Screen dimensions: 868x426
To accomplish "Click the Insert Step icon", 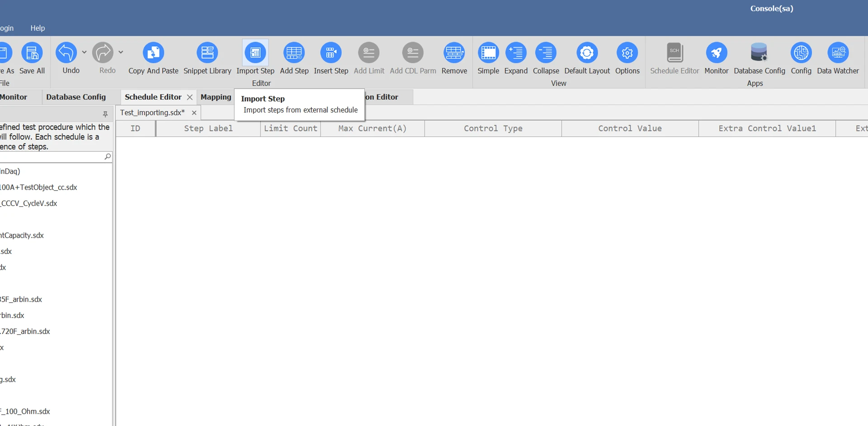I will pos(331,53).
